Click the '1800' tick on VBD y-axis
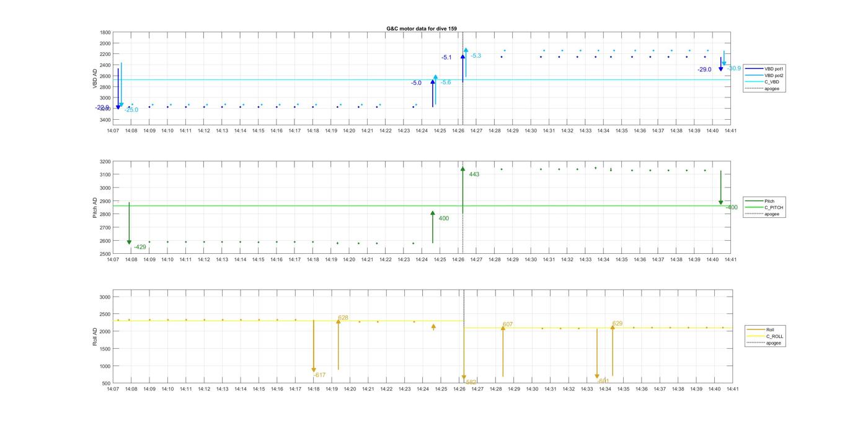 [x=105, y=32]
